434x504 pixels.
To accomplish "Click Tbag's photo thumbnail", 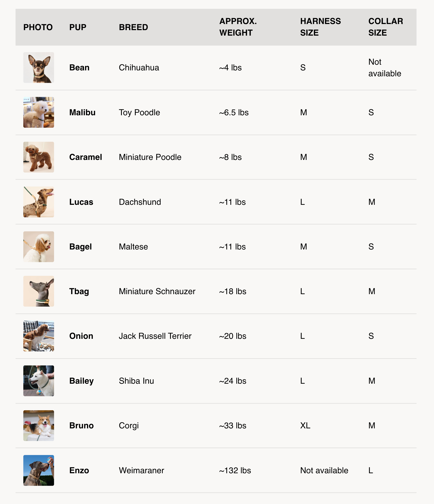I will [39, 291].
